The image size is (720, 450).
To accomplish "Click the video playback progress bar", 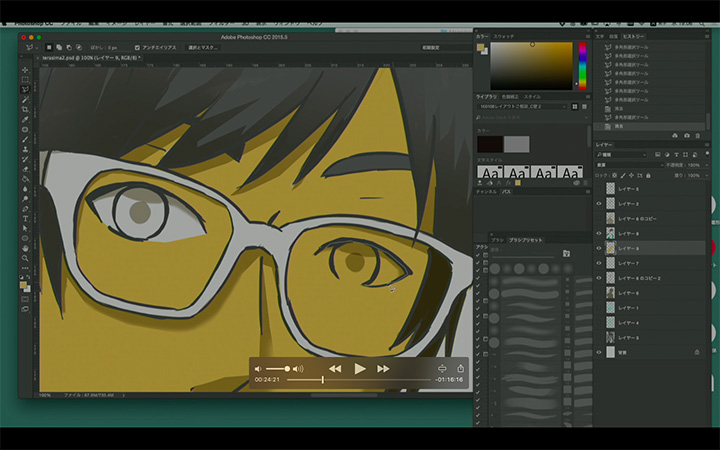I will 359,380.
